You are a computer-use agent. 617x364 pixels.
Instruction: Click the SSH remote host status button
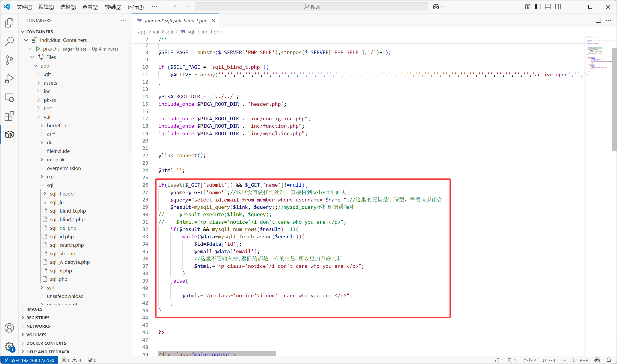29,360
